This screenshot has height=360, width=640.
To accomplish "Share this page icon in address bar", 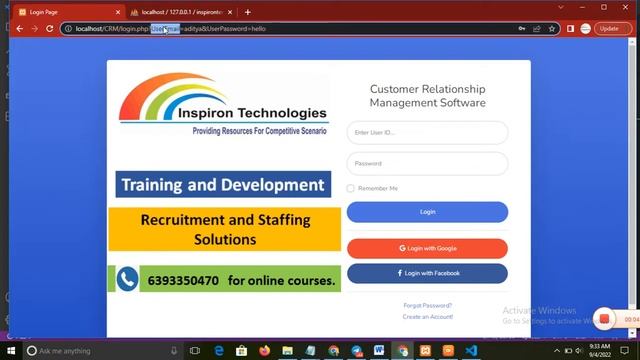I will coord(537,29).
